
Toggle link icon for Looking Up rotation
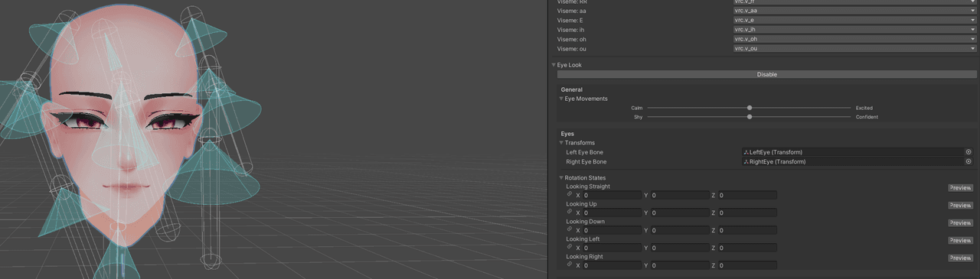pos(570,212)
